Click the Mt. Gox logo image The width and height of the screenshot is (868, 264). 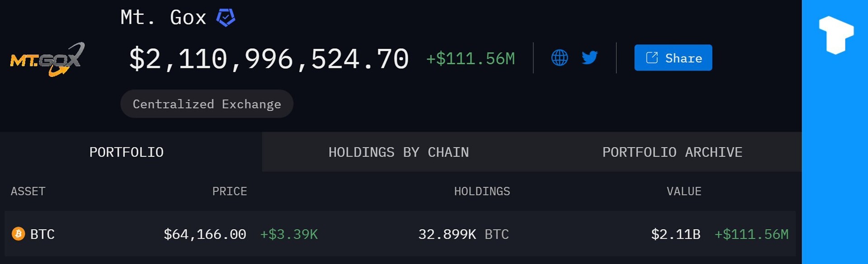click(47, 59)
